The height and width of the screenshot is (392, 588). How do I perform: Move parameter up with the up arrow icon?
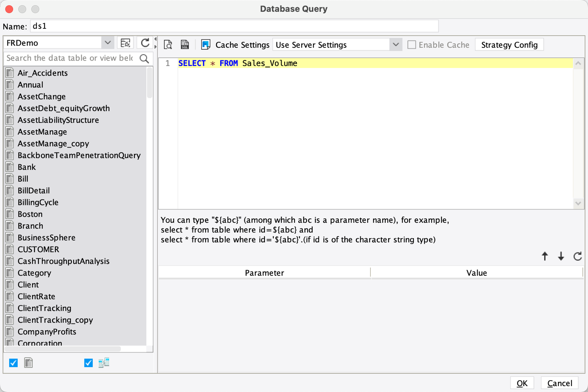(x=545, y=257)
